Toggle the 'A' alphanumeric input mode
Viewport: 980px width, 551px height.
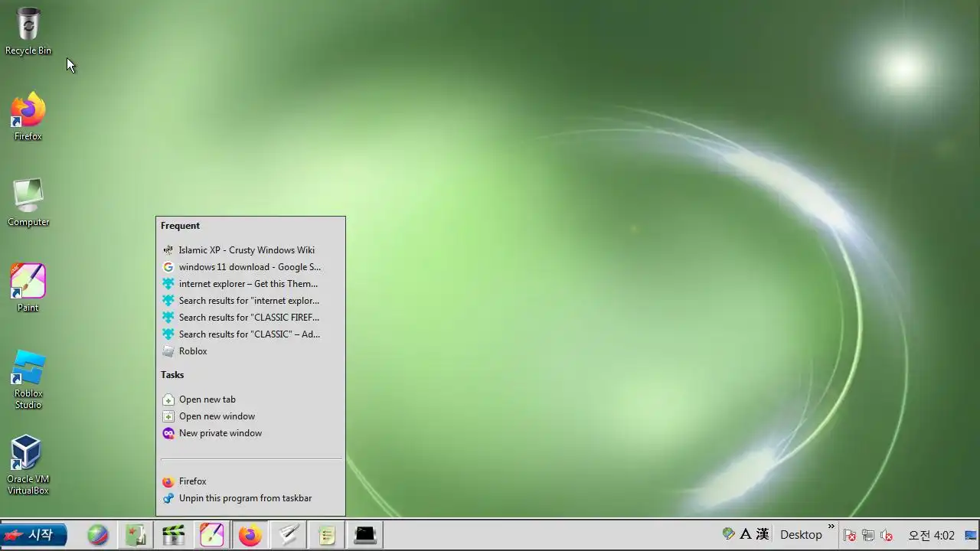(x=746, y=534)
